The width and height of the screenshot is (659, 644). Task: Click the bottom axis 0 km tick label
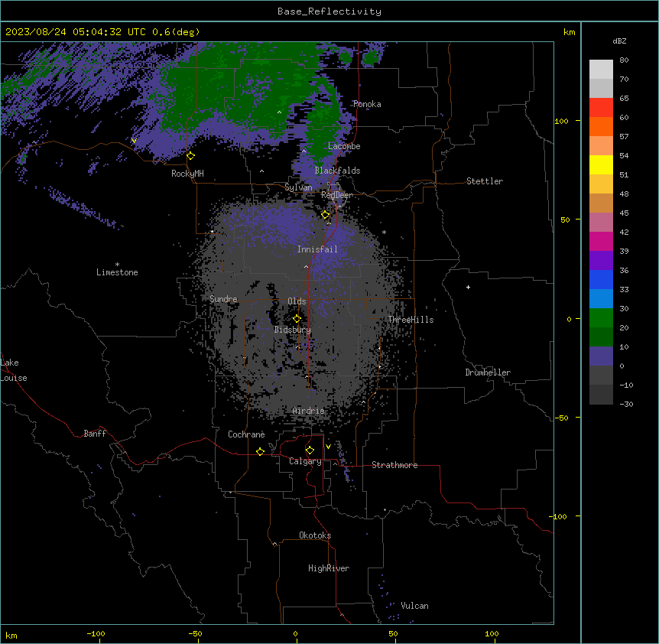tap(295, 633)
